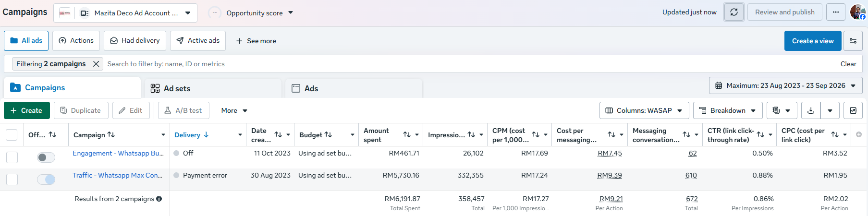This screenshot has width=868, height=216.
Task: Expand the More actions dropdown
Action: pos(234,110)
